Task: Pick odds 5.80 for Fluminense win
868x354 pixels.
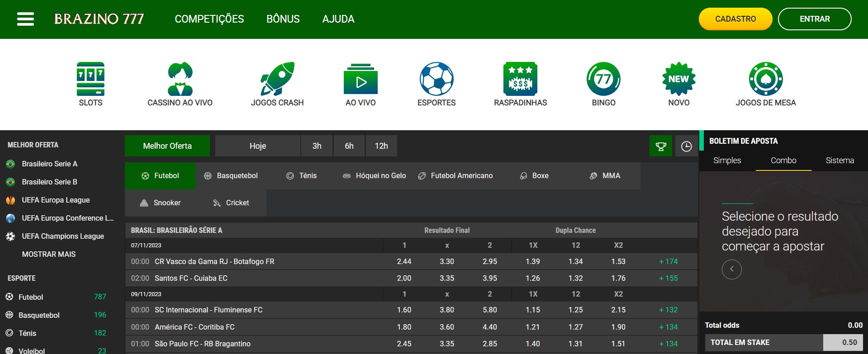Action: [489, 310]
